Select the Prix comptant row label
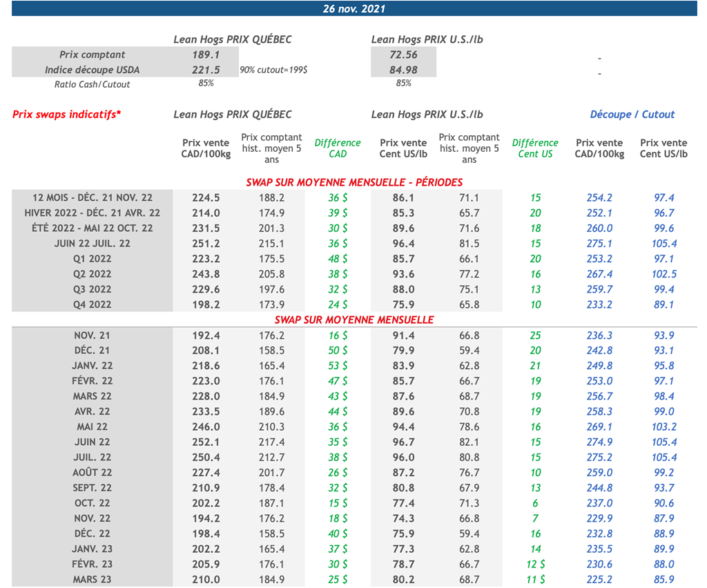The width and height of the screenshot is (707, 588). click(x=92, y=55)
